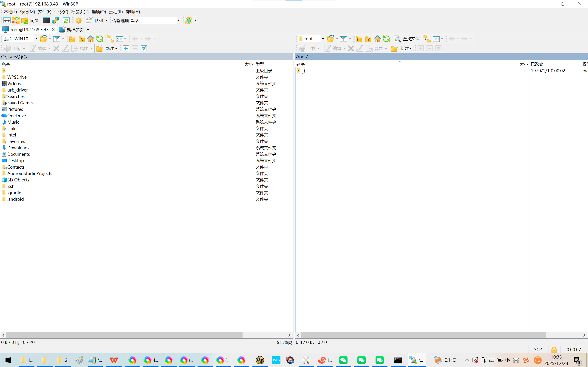588x367 pixels.
Task: Click the local Select Files plus icon
Action: pos(126,49)
